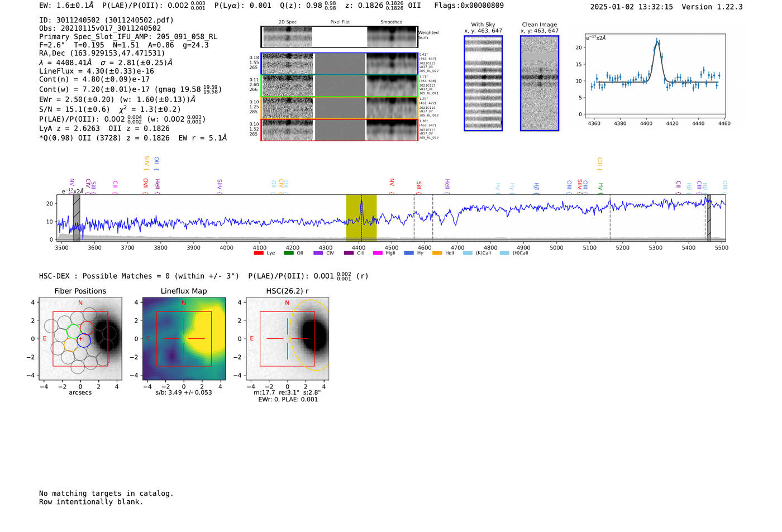Click the 'Fiber Positions' plot title
Viewport: 782px width, 532px height.
80,291
